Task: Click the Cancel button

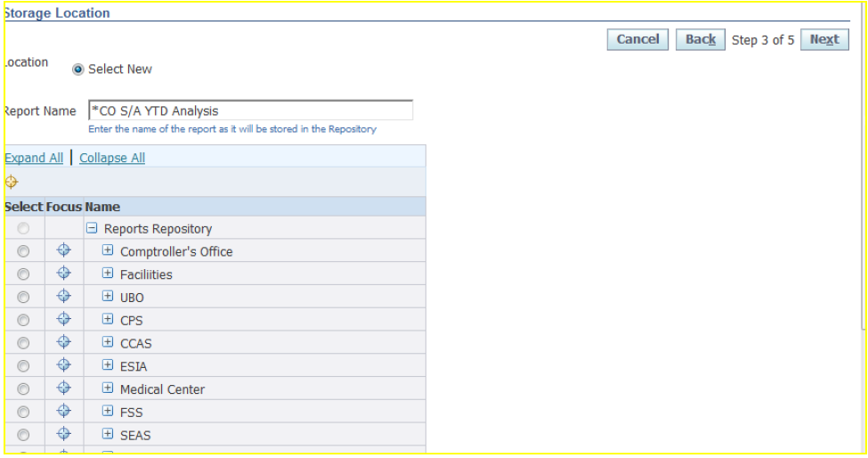Action: [x=637, y=39]
